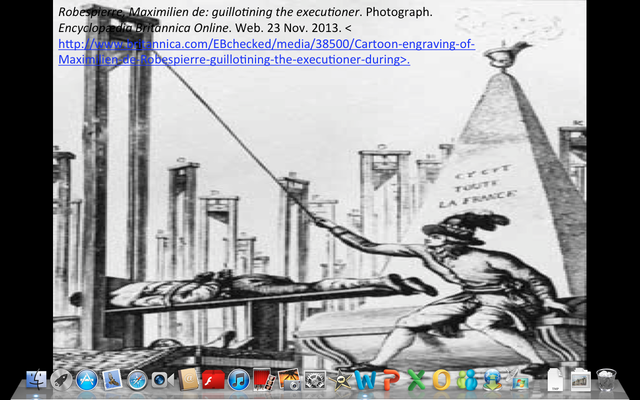Open iPhoto camera and palm icon

pyautogui.click(x=289, y=380)
